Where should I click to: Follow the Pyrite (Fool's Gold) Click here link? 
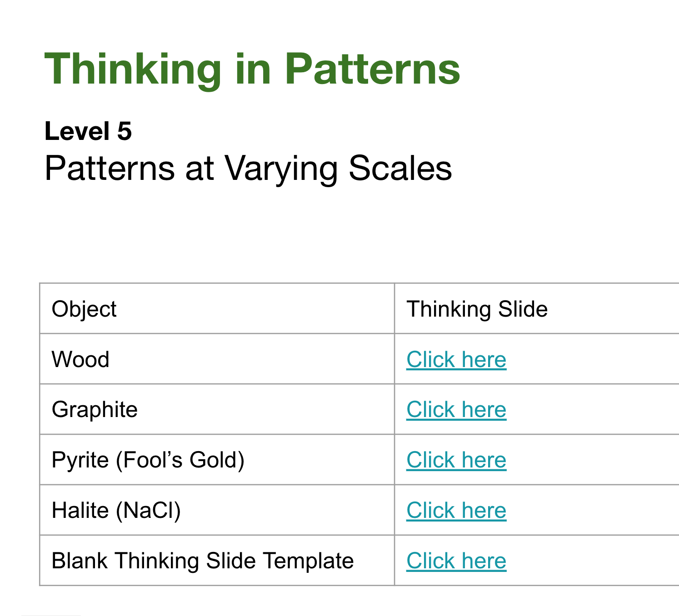click(456, 460)
